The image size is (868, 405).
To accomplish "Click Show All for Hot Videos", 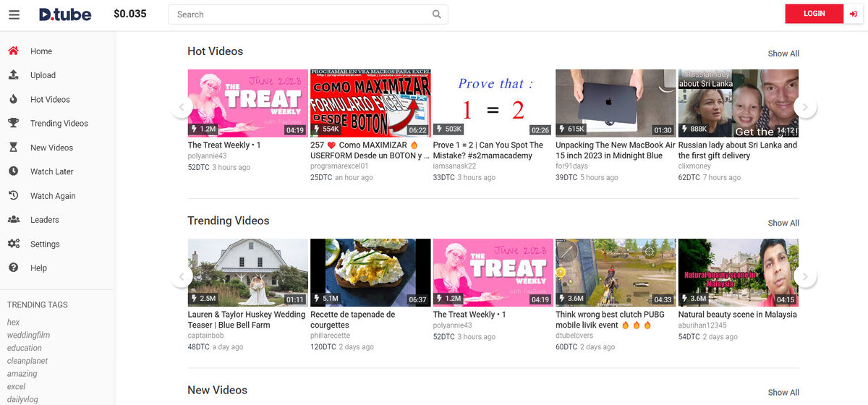I will (783, 54).
